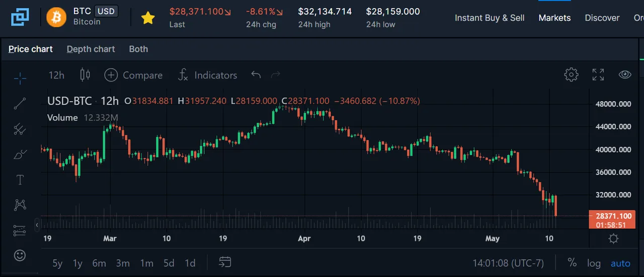Open the 12h interval dropdown
The height and width of the screenshot is (277, 644).
pyautogui.click(x=56, y=75)
